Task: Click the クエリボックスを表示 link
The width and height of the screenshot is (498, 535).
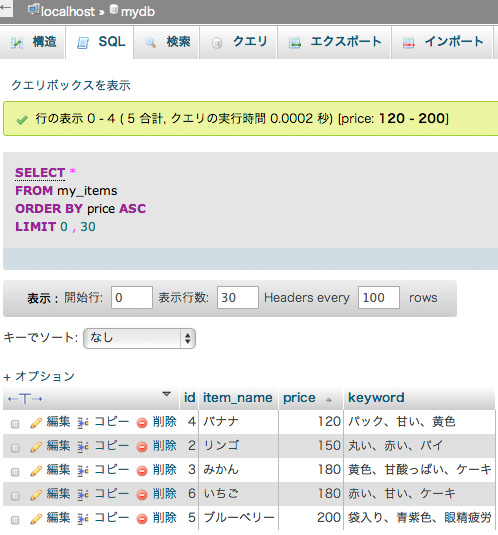Action: pos(71,85)
